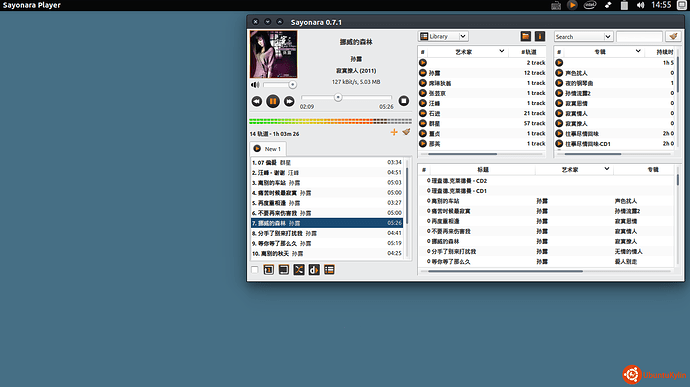
Task: Sort artists by #轨道 column header
Action: (529, 52)
